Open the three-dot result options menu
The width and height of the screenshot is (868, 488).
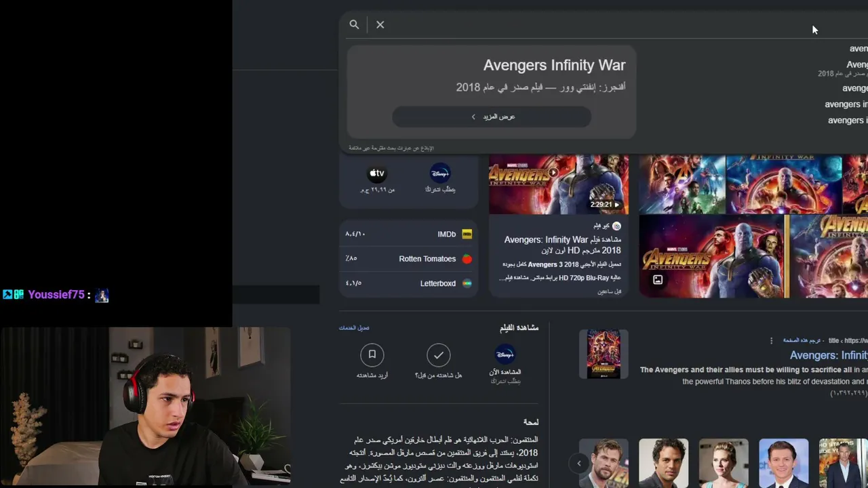click(771, 341)
